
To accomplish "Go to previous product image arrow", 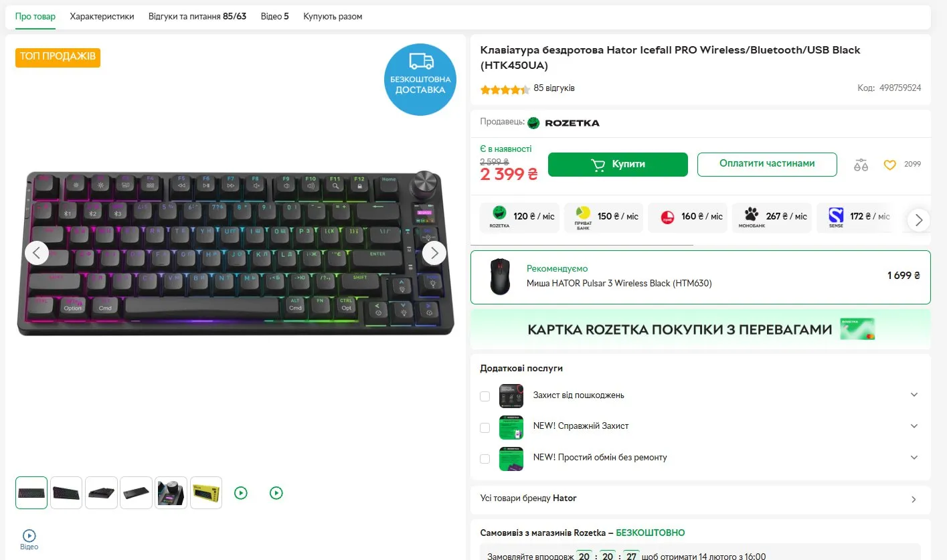I will coord(37,253).
